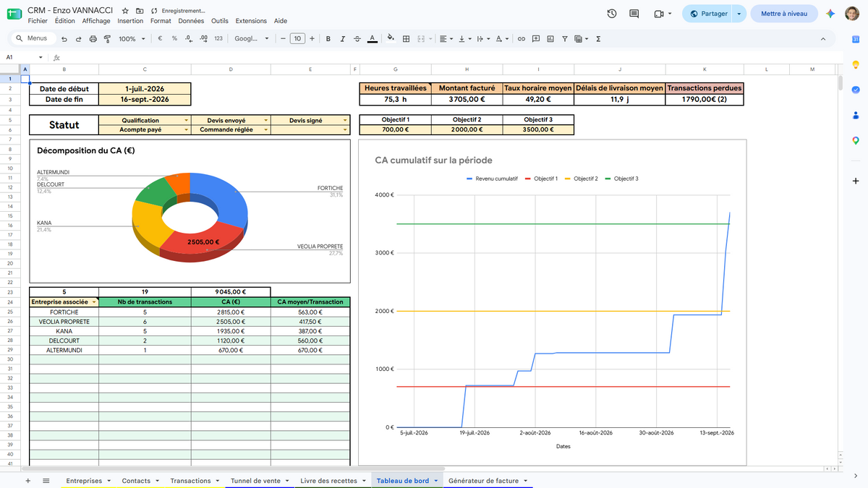Switch to the Livre des recettes tab

[328, 481]
